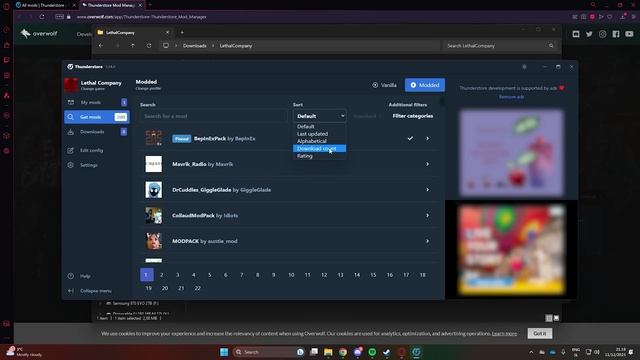Image resolution: width=640 pixels, height=360 pixels.
Task: Go to page 10 of mods
Action: [x=291, y=275]
